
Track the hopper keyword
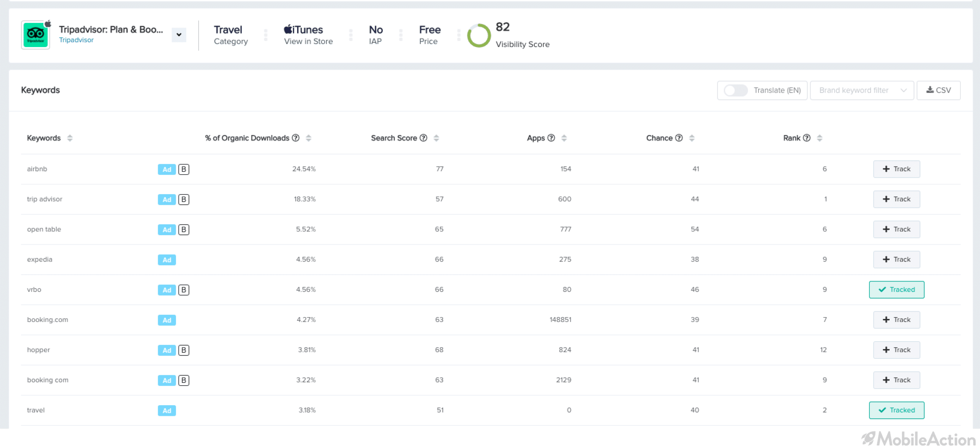coord(897,350)
